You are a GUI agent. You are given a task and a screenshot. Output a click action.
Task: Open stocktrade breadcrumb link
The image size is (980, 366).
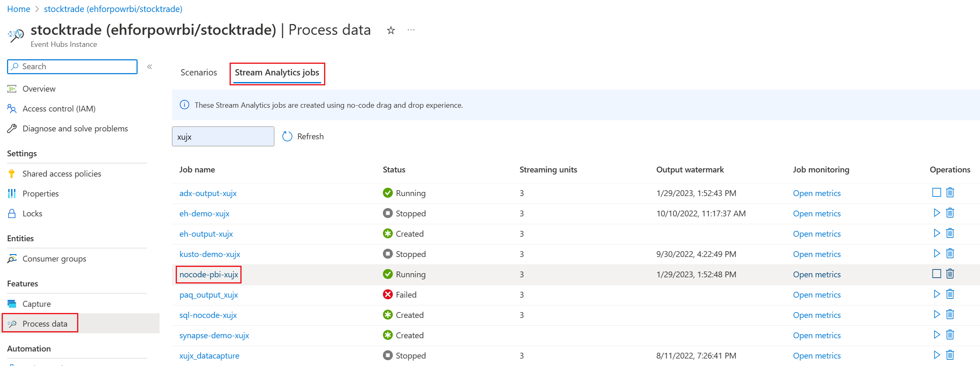pyautogui.click(x=113, y=9)
